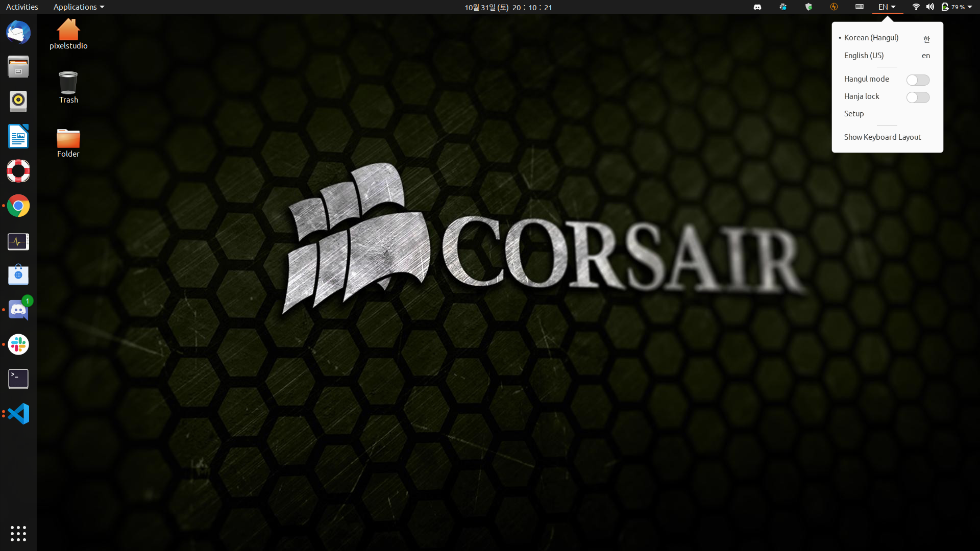
Task: Launch Terminal from the dock
Action: (x=18, y=379)
